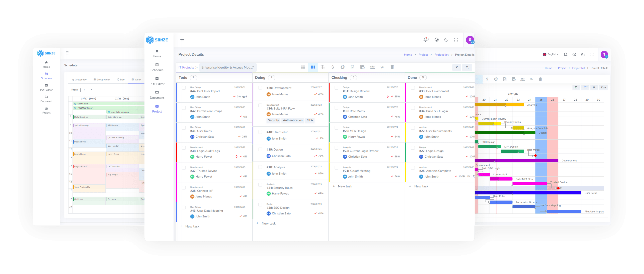Check the box for #38: Login Audit Logs
This screenshot has width=644, height=274.
184,148
